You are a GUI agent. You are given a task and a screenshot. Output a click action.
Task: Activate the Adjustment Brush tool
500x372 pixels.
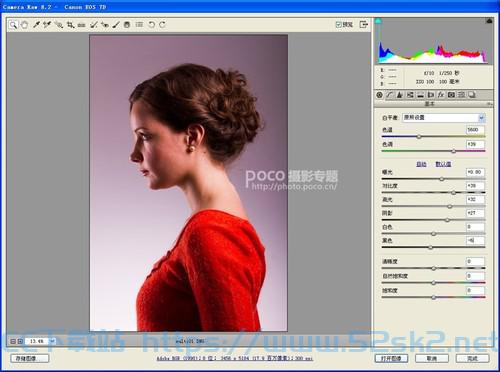116,25
